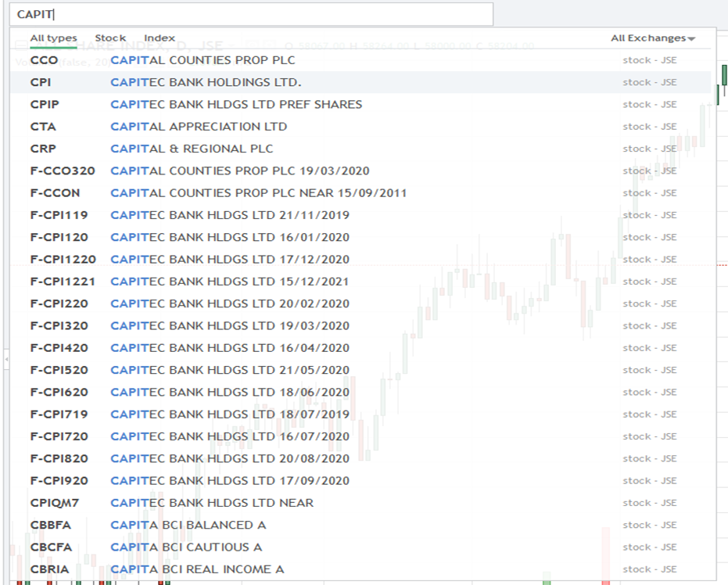The image size is (728, 585).
Task: Select F-CPI620 Capitec Bank 18/06/2020
Action: click(x=360, y=393)
